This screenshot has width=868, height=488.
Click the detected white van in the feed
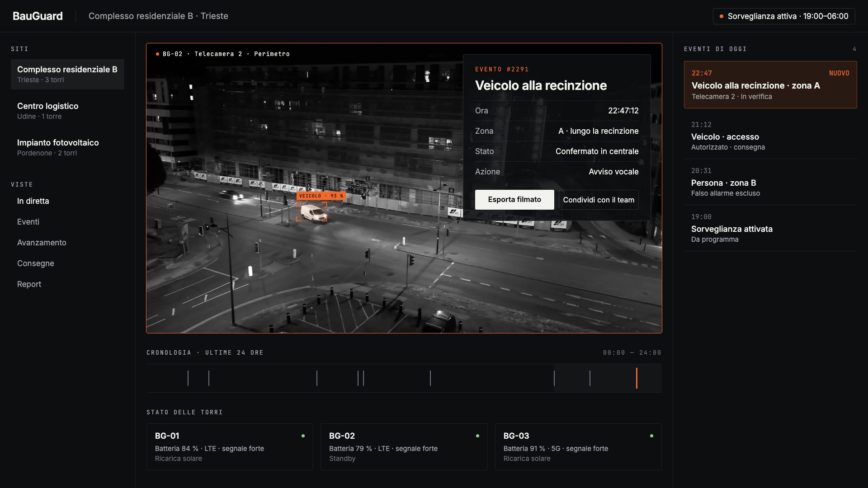tap(313, 213)
